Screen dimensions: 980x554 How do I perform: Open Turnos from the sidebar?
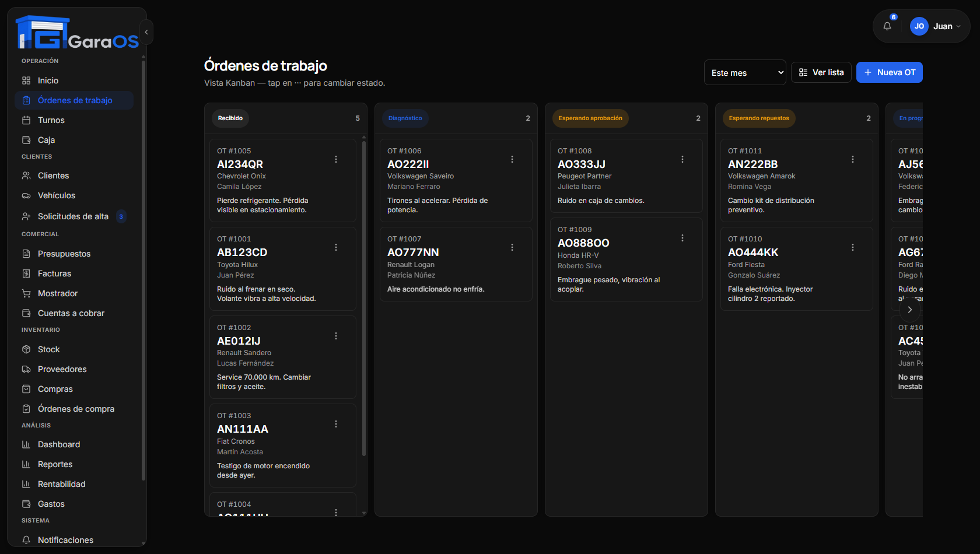click(74, 120)
